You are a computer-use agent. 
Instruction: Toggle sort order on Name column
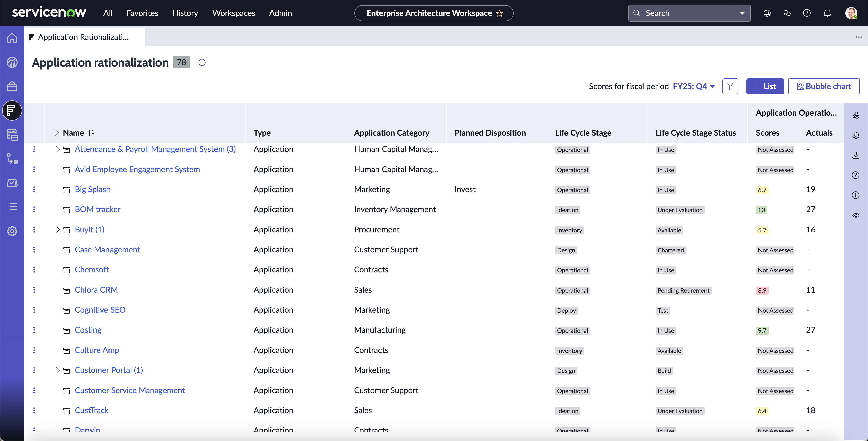92,133
